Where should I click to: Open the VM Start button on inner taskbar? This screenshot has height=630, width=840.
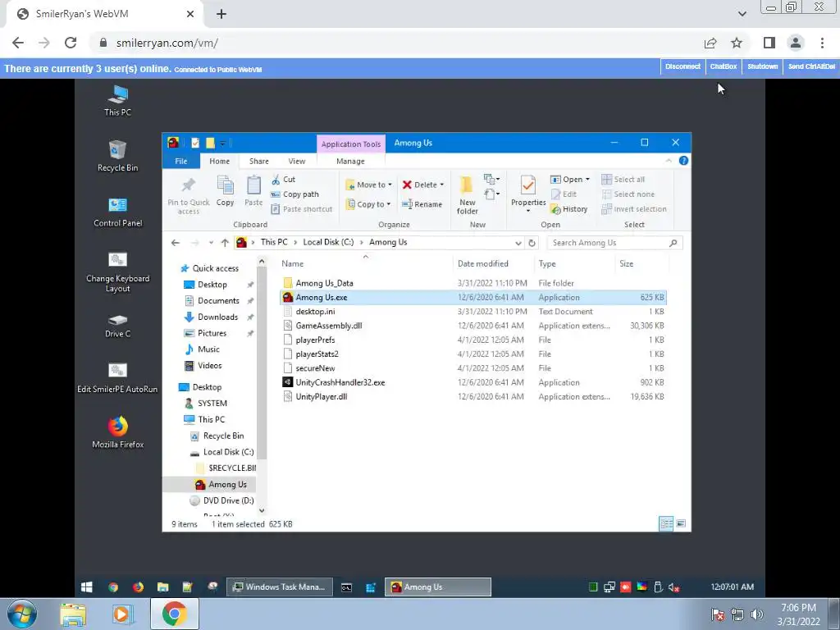click(86, 587)
